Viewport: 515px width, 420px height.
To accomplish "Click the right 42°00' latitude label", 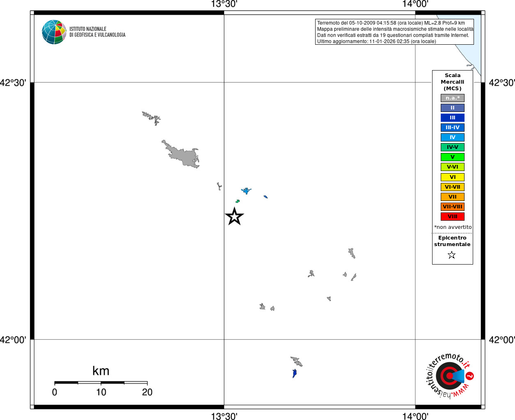I will [x=502, y=340].
